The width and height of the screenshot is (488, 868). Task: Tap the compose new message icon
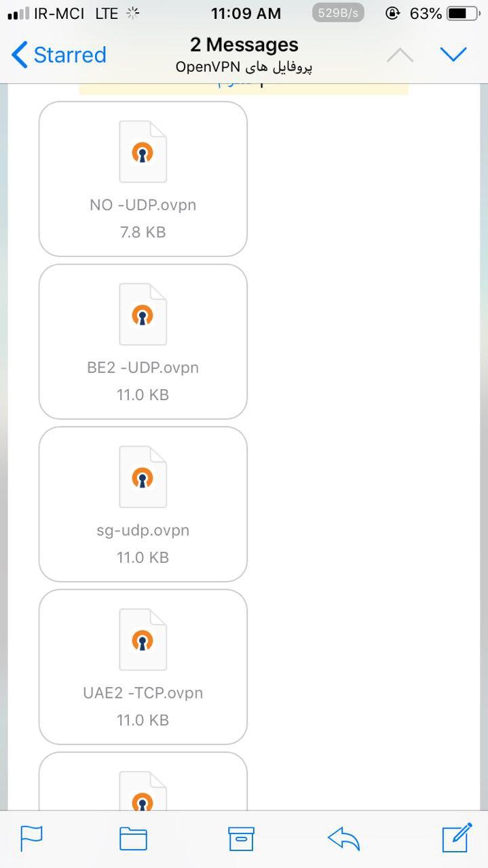pyautogui.click(x=457, y=837)
